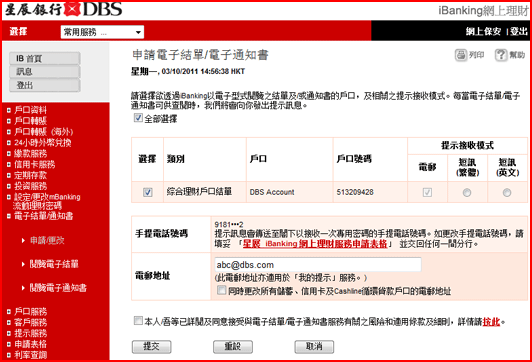532x362 pixels.
Task: Collapse 電子結單/通知書 menu item
Action: [x=43, y=216]
